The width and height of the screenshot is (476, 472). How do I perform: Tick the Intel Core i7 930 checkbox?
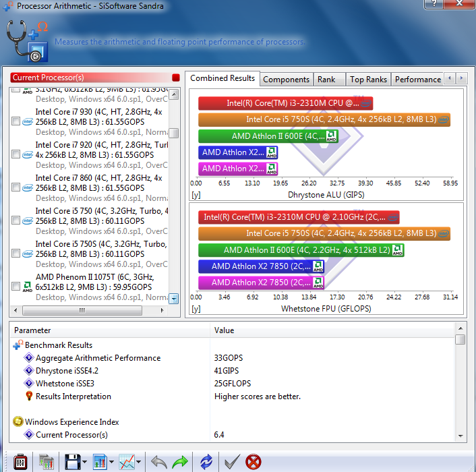pyautogui.click(x=16, y=121)
